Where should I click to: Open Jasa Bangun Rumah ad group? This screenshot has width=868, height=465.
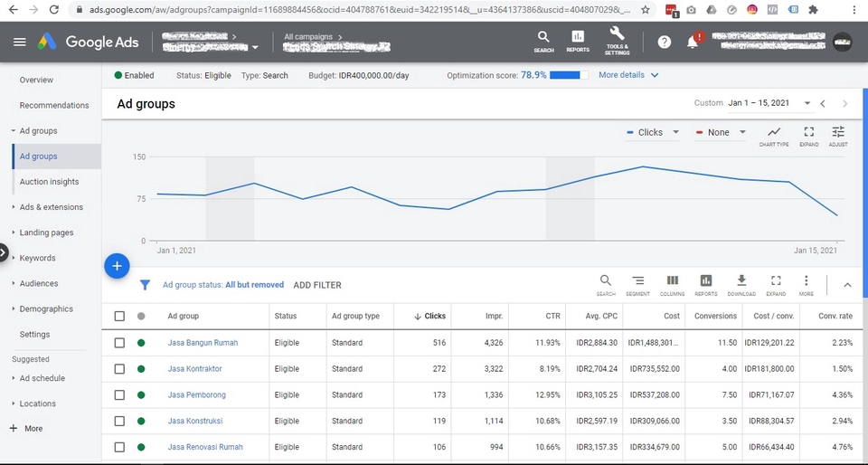[x=203, y=343]
